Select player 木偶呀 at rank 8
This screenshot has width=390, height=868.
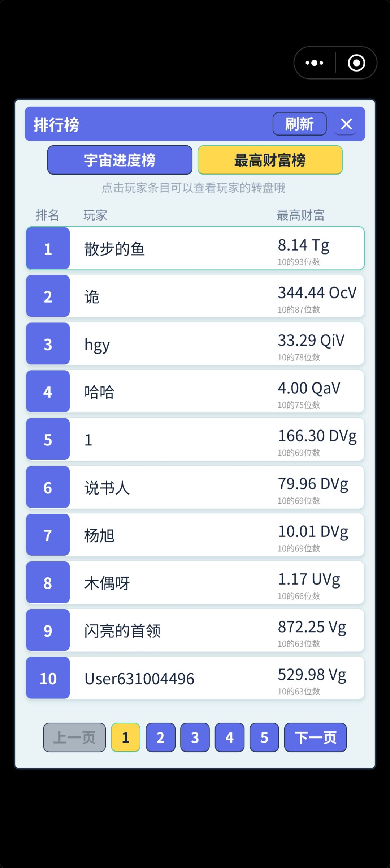(195, 582)
